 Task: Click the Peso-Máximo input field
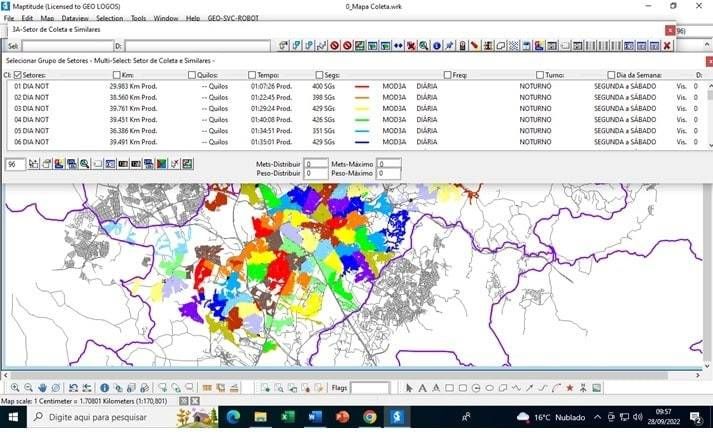click(x=389, y=173)
